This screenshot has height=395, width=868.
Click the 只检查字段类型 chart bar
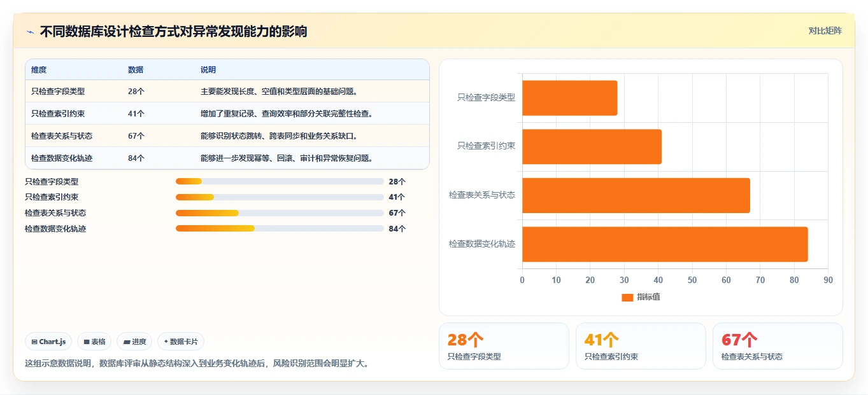[x=569, y=98]
